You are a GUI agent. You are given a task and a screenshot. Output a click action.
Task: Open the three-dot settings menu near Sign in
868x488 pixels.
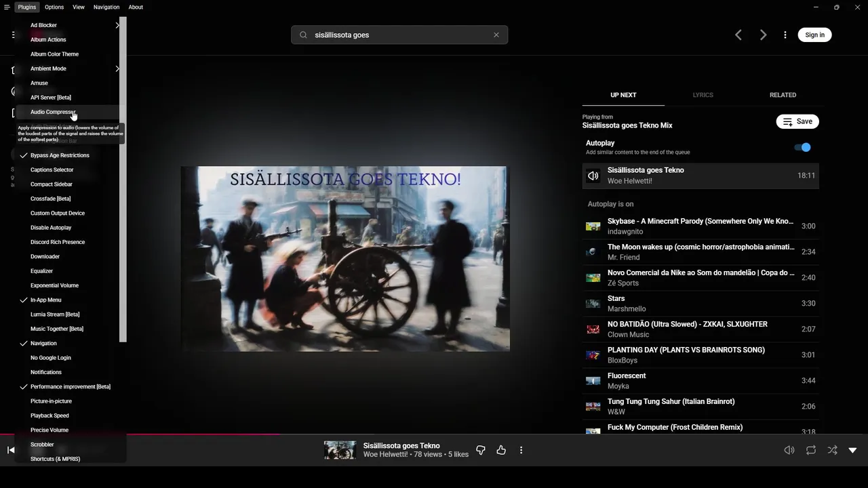click(x=785, y=35)
